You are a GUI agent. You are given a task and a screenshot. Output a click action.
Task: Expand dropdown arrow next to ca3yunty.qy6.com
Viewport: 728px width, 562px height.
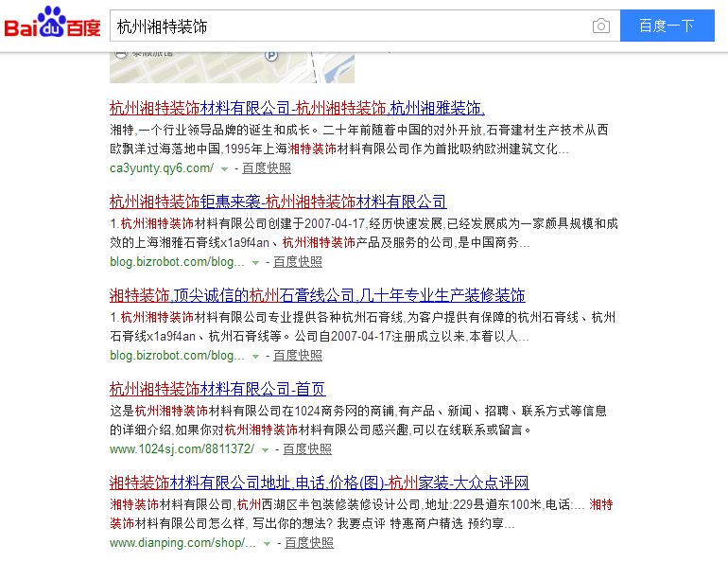tap(225, 169)
